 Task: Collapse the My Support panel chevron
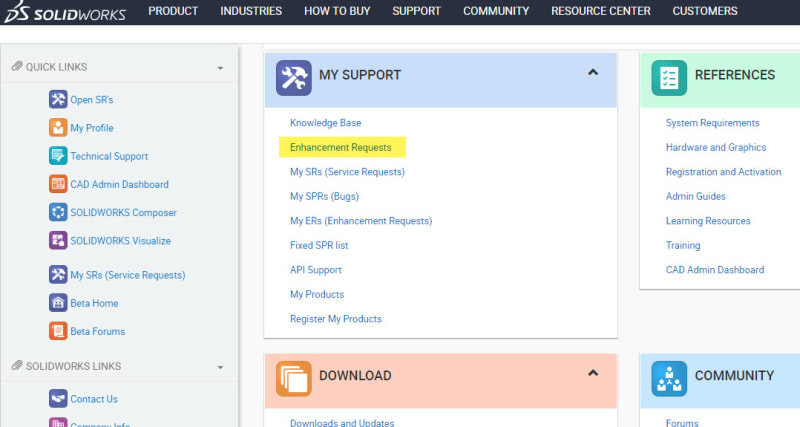pos(593,72)
